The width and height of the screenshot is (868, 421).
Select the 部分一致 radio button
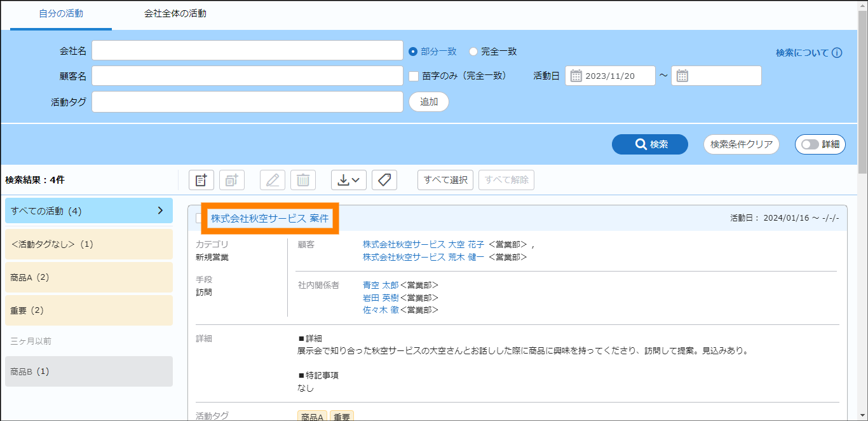point(413,52)
